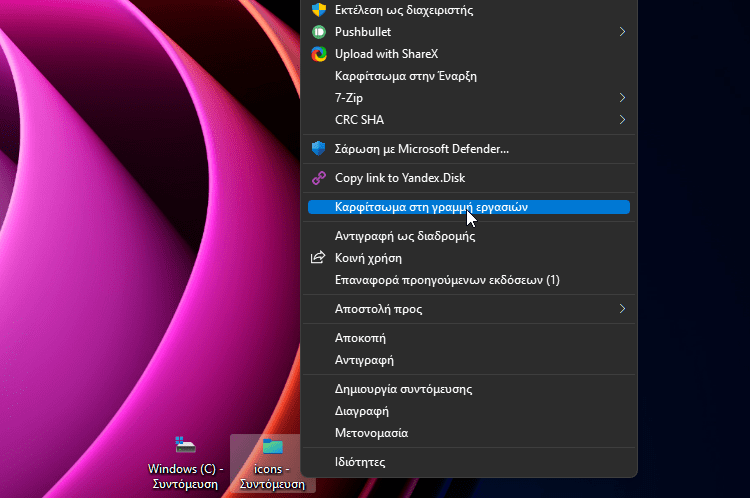Choose Μετονομασία from context menu
Image resolution: width=750 pixels, height=498 pixels.
point(469,433)
